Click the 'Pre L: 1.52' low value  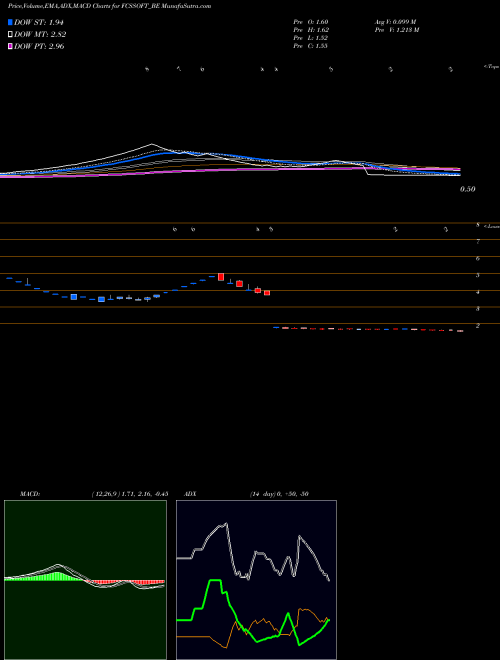pos(311,38)
